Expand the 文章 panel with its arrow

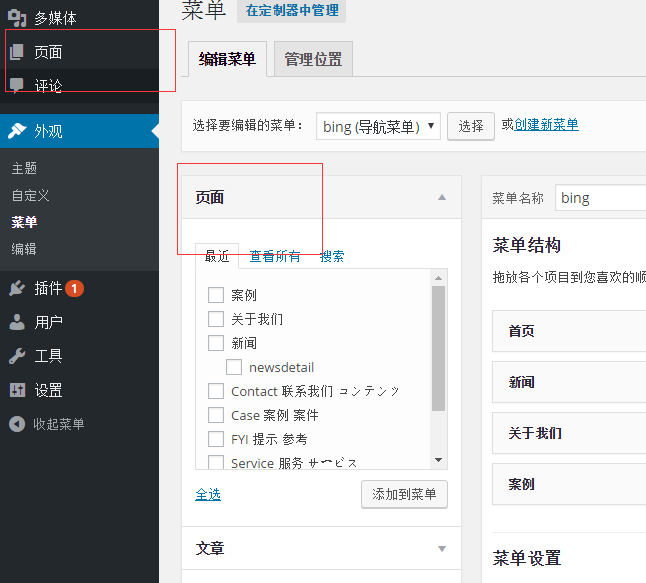(x=442, y=548)
